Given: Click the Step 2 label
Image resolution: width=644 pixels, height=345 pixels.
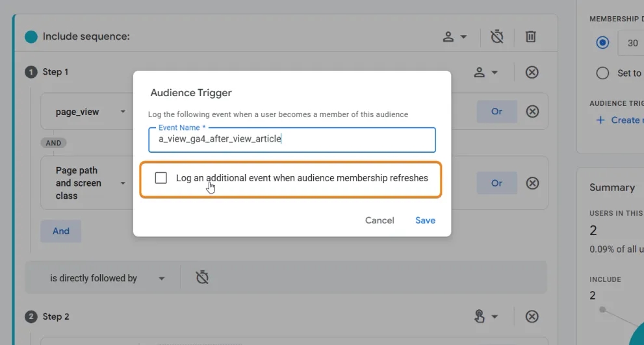Looking at the screenshot, I should [56, 316].
